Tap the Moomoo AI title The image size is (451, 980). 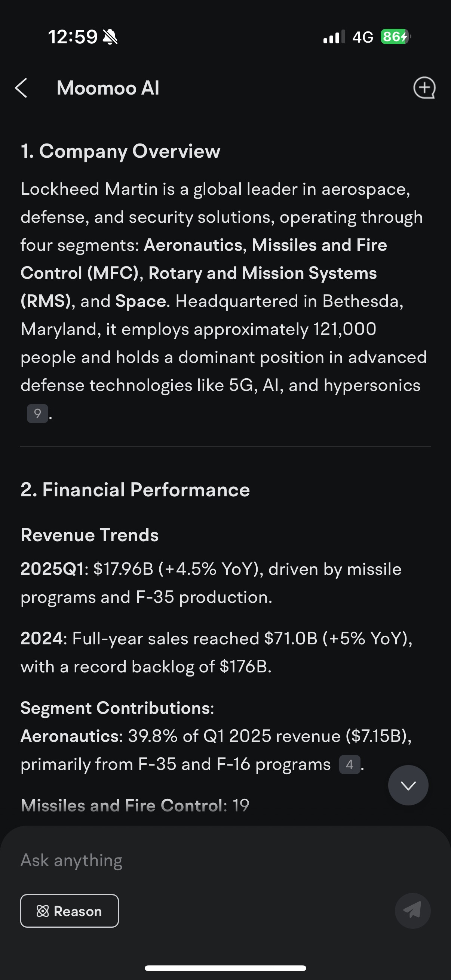[x=108, y=88]
